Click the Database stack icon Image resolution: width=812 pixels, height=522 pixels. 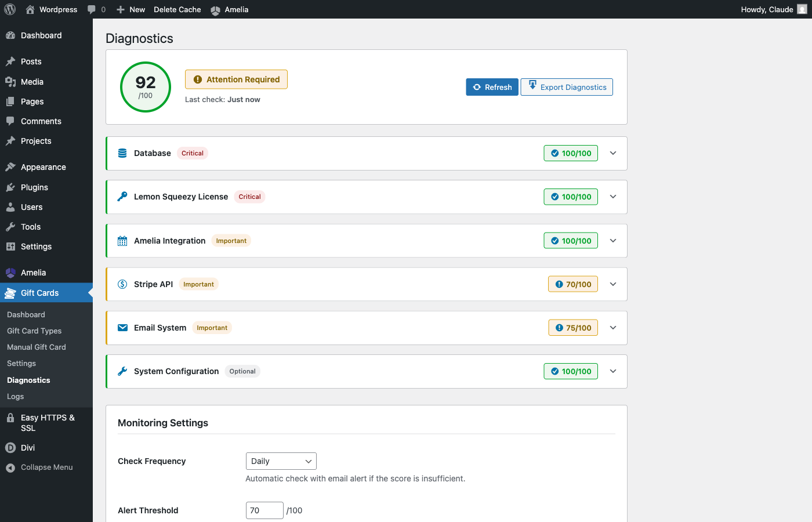(122, 153)
